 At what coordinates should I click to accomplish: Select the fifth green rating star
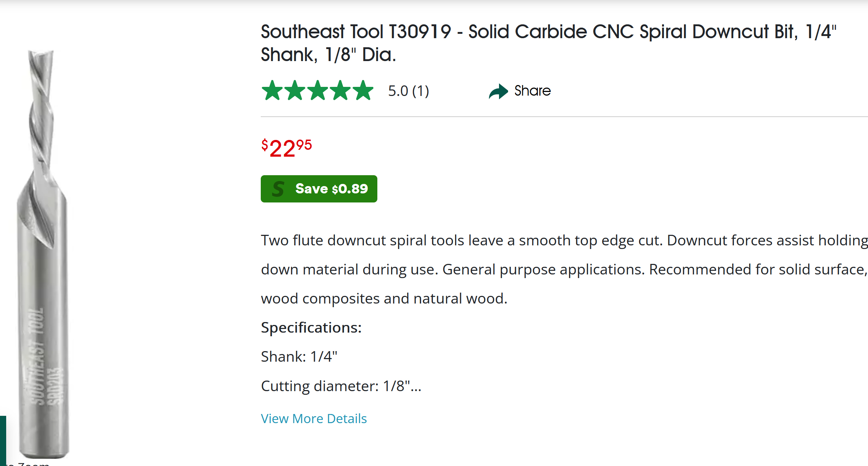pos(363,90)
